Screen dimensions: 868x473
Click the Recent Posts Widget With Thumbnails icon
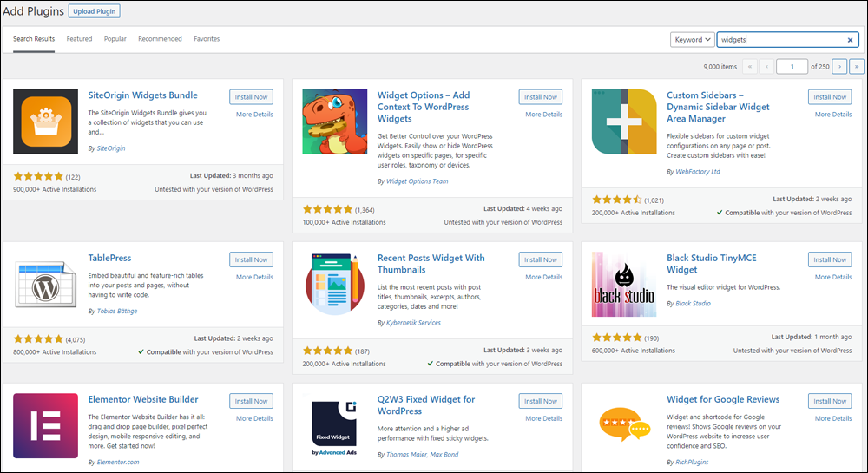[335, 285]
